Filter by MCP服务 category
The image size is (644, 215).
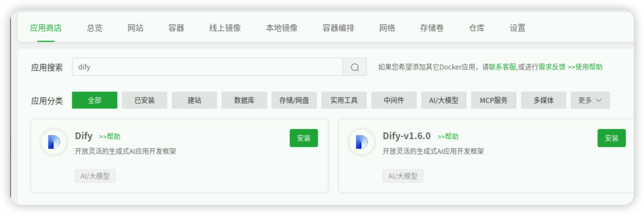[494, 100]
